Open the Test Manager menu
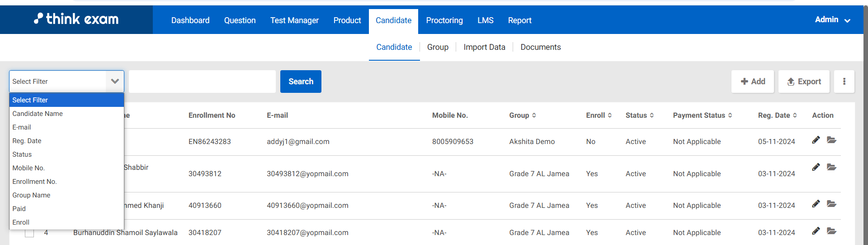Image resolution: width=868 pixels, height=245 pixels. click(x=294, y=20)
